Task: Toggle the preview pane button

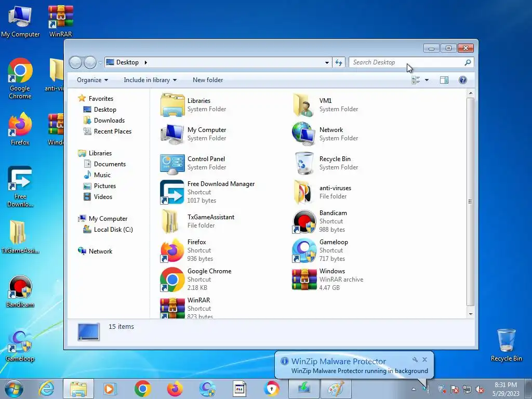Action: tap(444, 80)
